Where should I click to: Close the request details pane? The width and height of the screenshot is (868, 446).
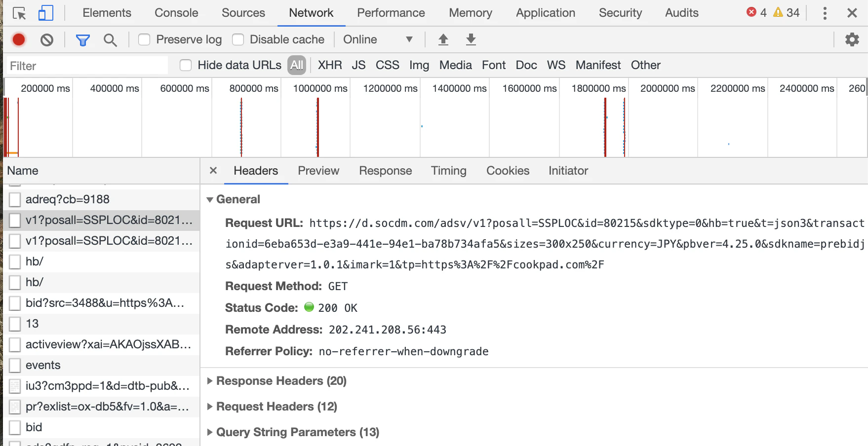[x=213, y=170]
